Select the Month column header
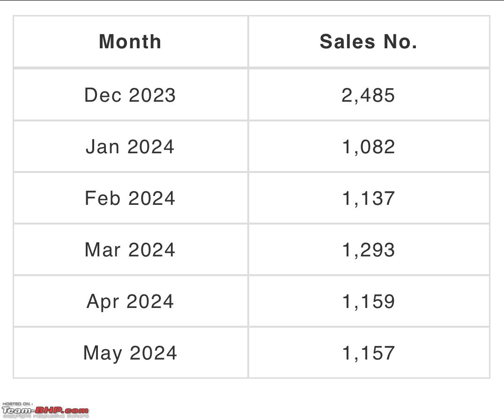The image size is (504, 420). pos(130,42)
